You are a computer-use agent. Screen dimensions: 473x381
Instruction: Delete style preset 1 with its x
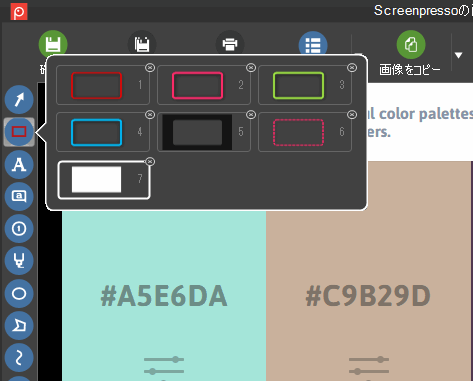point(150,68)
